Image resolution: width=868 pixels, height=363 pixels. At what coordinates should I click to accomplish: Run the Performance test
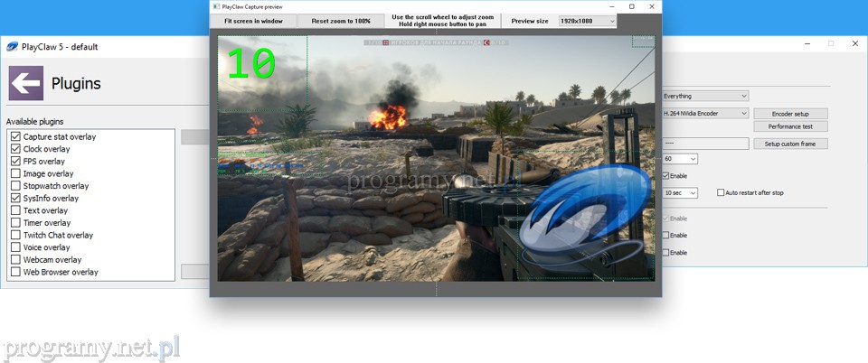click(x=789, y=126)
